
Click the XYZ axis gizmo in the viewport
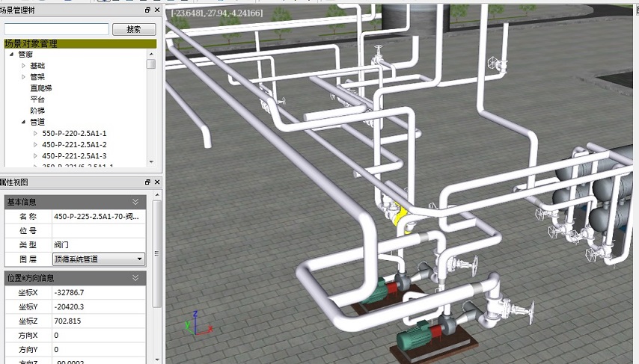click(197, 324)
